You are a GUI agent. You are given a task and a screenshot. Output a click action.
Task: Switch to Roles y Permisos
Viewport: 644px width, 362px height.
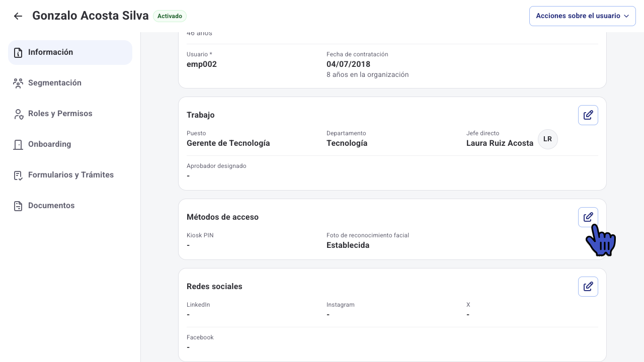pyautogui.click(x=70, y=114)
